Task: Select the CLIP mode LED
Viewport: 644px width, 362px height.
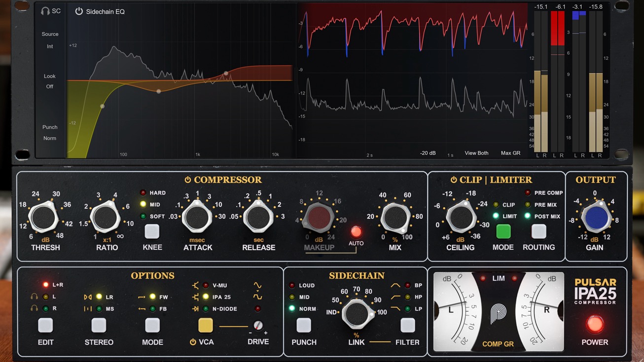Action: coord(496,204)
